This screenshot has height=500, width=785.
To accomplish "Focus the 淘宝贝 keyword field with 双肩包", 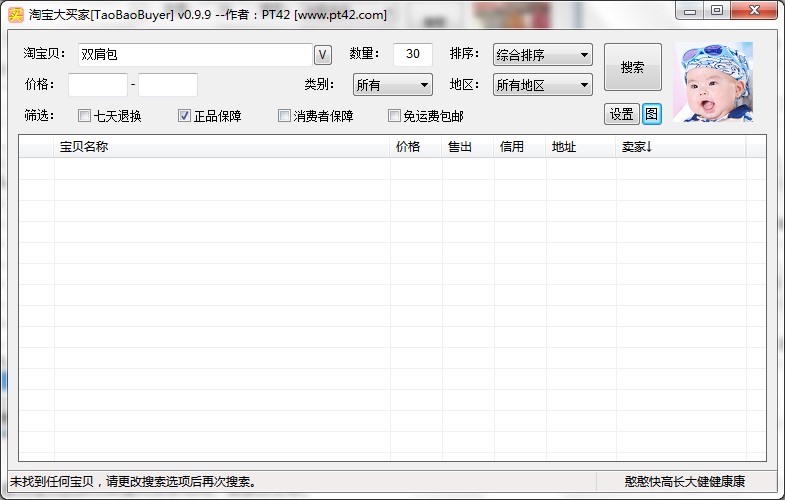I will (x=195, y=55).
